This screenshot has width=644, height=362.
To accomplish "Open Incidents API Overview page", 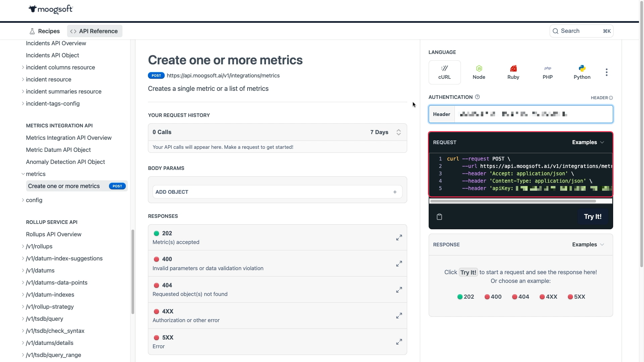I will pos(56,43).
